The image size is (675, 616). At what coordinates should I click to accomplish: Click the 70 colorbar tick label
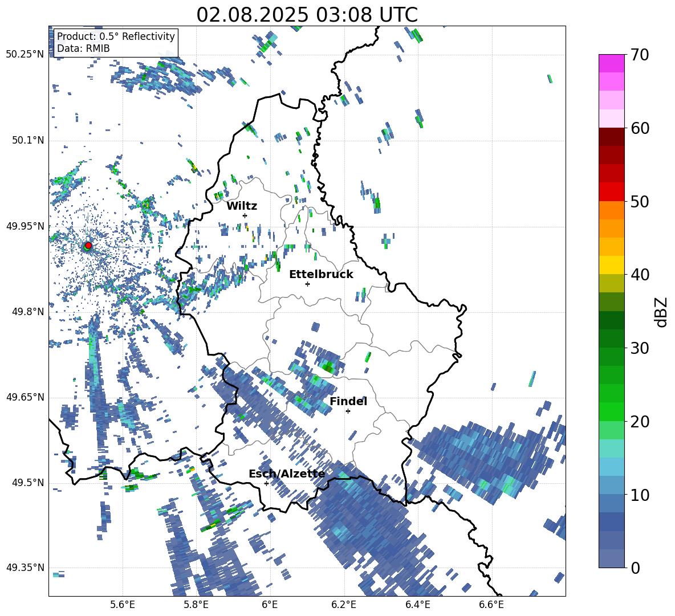(x=640, y=55)
